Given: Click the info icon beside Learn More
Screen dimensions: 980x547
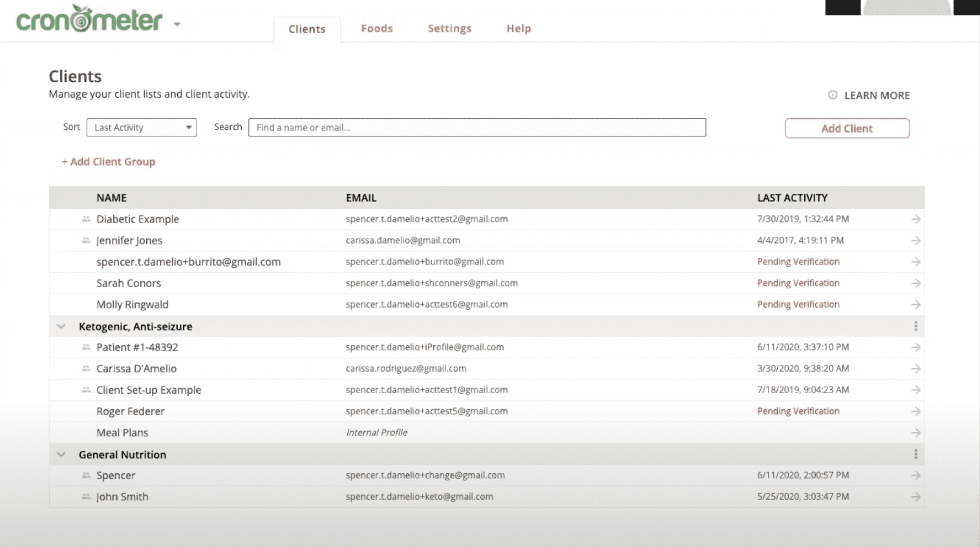Looking at the screenshot, I should (x=833, y=95).
